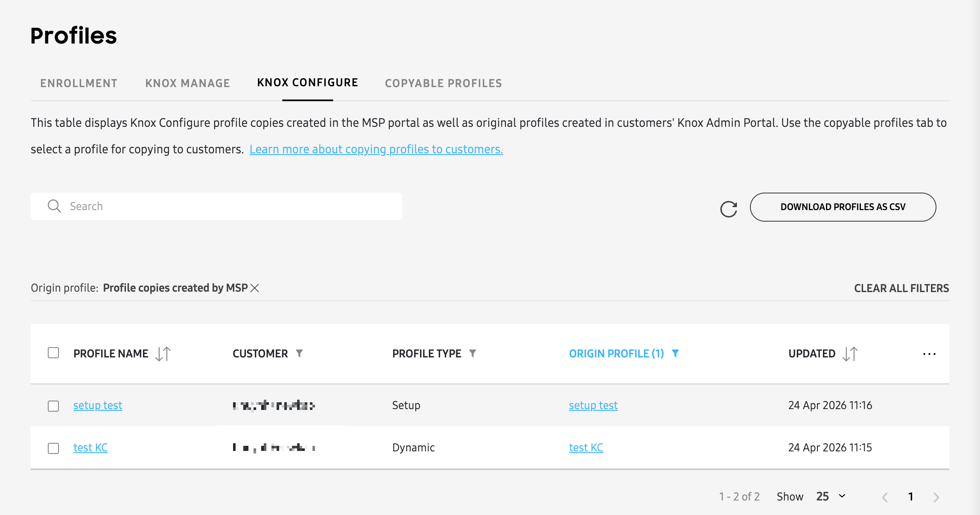The height and width of the screenshot is (515, 980).
Task: Open the Profile Type filter icon
Action: [x=472, y=353]
